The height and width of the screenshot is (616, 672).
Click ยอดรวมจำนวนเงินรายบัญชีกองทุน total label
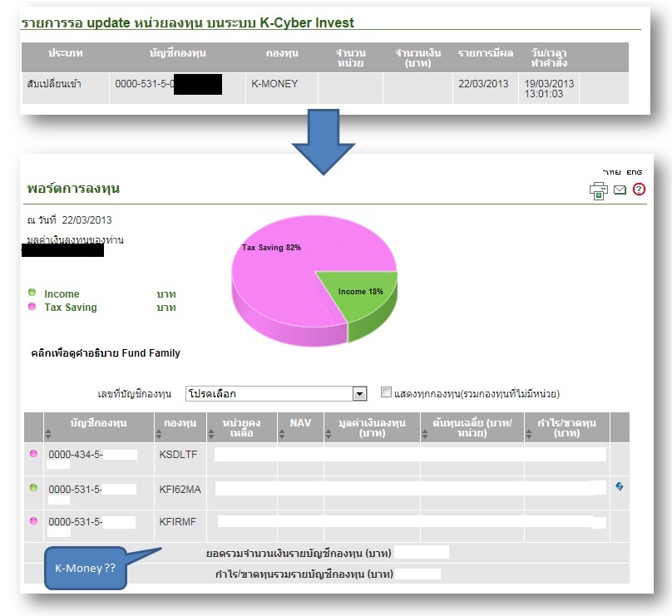pos(299,554)
